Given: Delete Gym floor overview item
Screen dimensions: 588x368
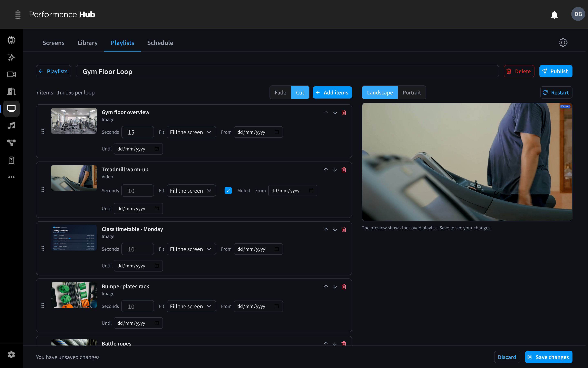Looking at the screenshot, I should pos(344,112).
